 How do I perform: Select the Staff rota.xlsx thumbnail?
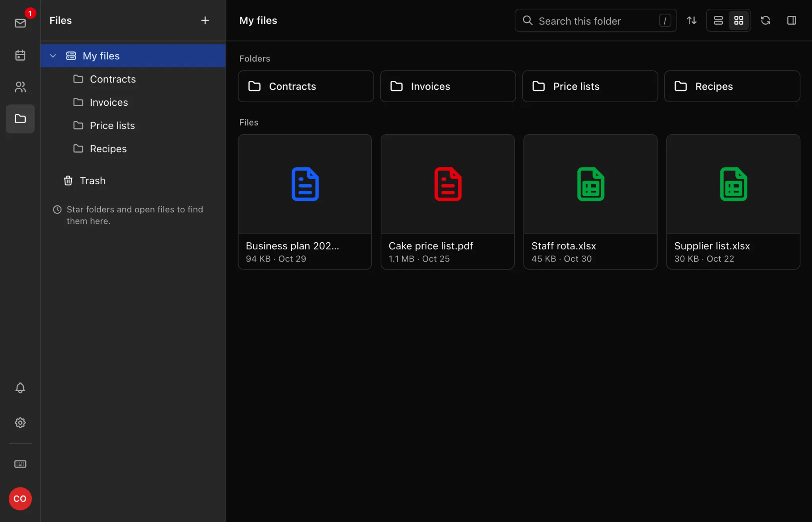point(590,184)
